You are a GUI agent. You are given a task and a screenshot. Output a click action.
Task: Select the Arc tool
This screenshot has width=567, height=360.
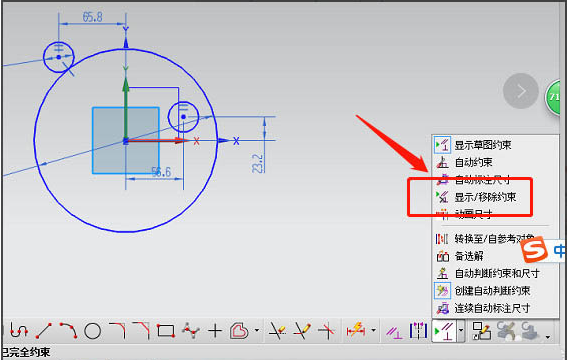click(x=68, y=331)
